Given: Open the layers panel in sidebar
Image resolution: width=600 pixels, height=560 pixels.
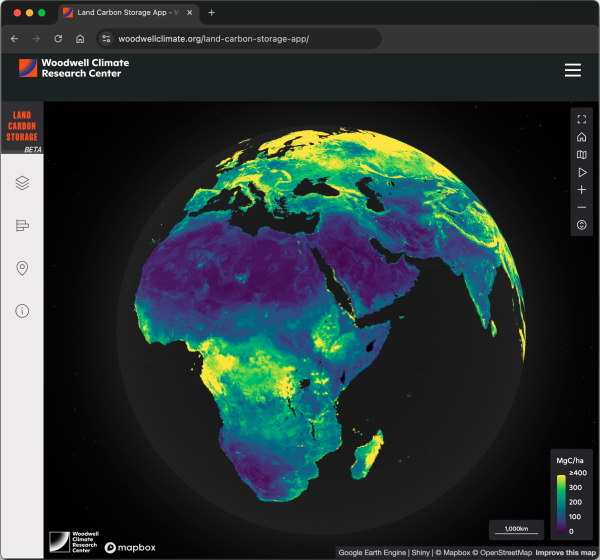Looking at the screenshot, I should [22, 182].
